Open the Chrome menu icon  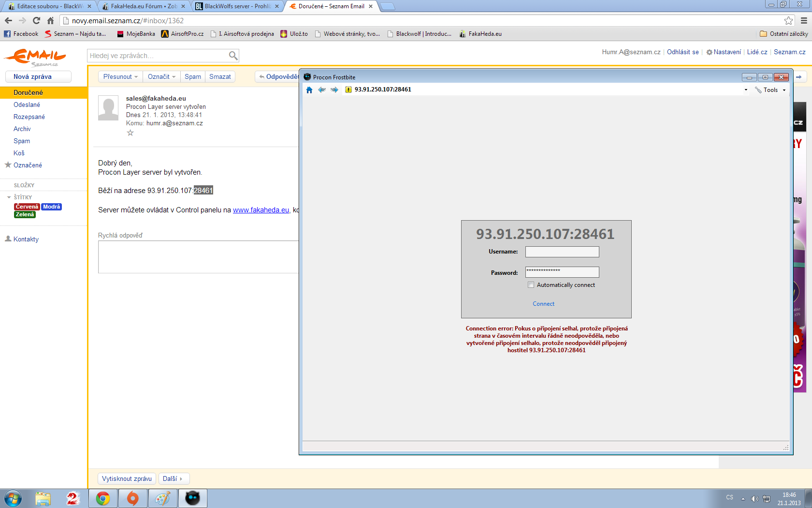(x=804, y=20)
